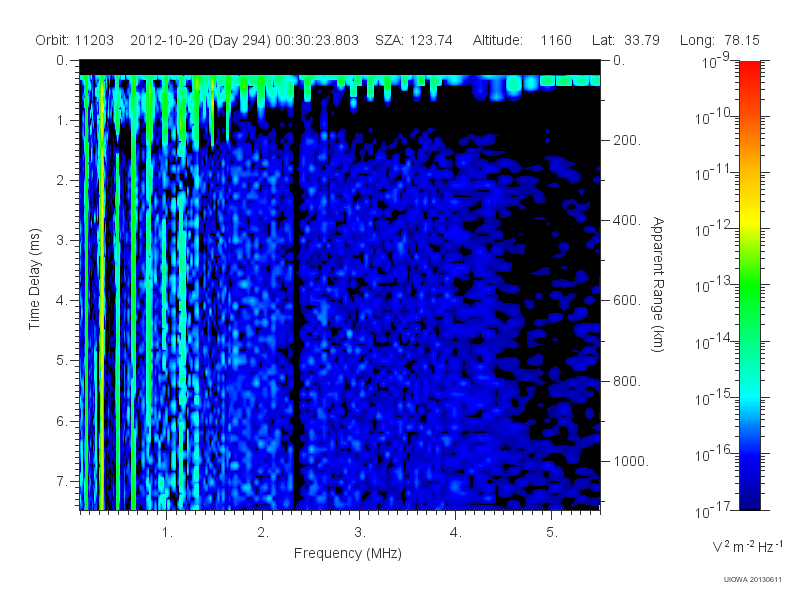
Task: Click the '4.' frequency axis tick label
Action: click(x=456, y=533)
